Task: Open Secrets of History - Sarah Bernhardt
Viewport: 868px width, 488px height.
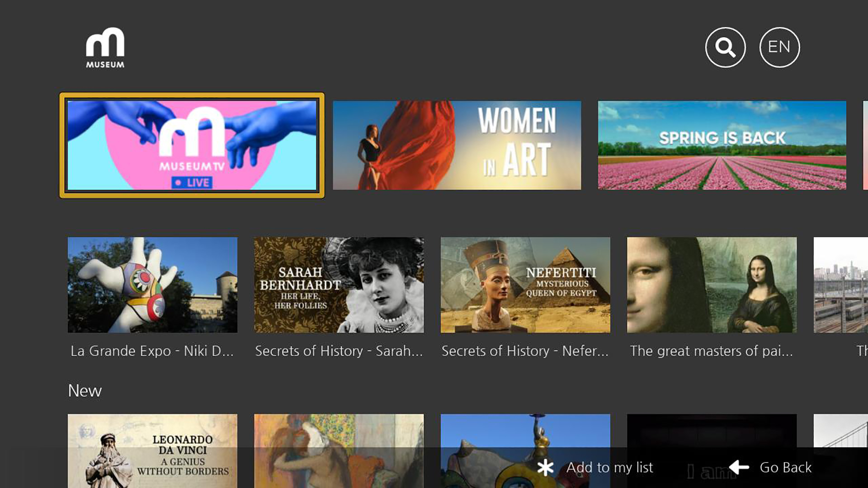Action: pos(339,285)
